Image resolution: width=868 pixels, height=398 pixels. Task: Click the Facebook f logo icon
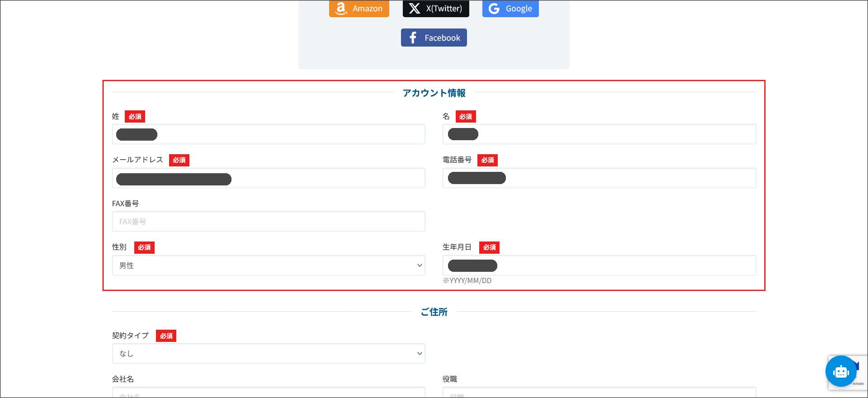tap(413, 38)
